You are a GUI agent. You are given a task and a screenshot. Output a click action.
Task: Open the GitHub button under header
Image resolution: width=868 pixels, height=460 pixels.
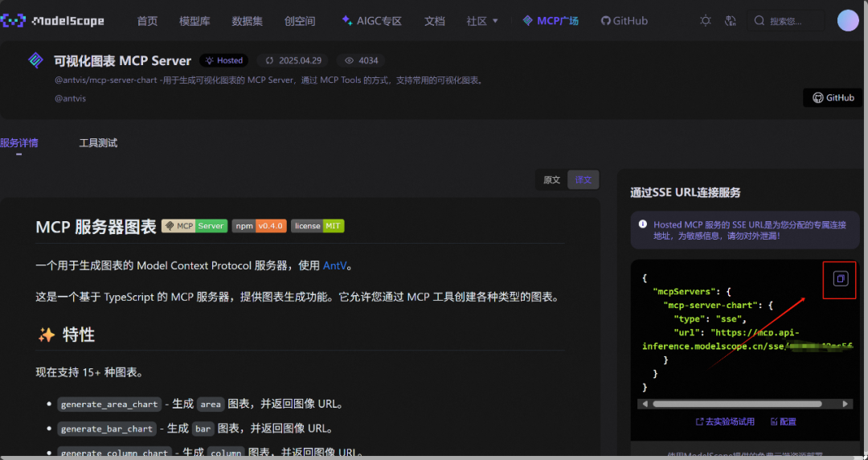click(833, 97)
